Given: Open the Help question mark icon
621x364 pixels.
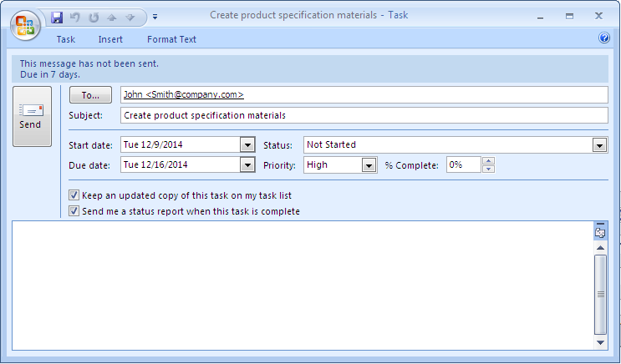Looking at the screenshot, I should (604, 38).
